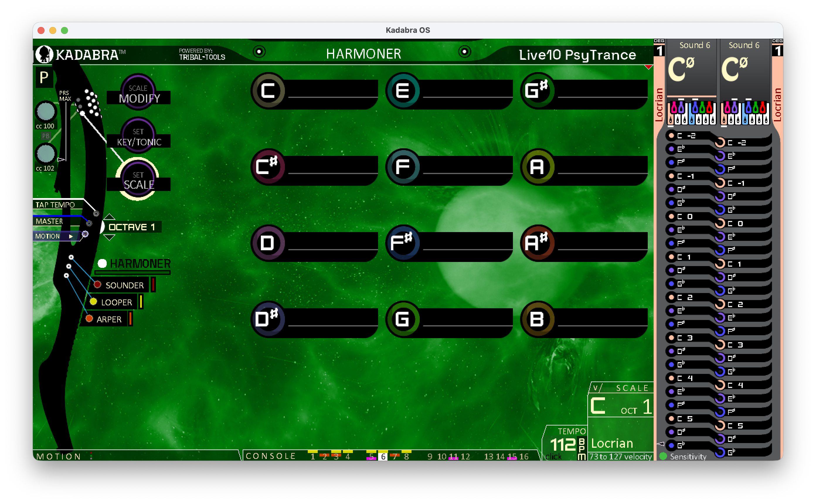Expand the v/ SCALE panel header

pyautogui.click(x=621, y=388)
